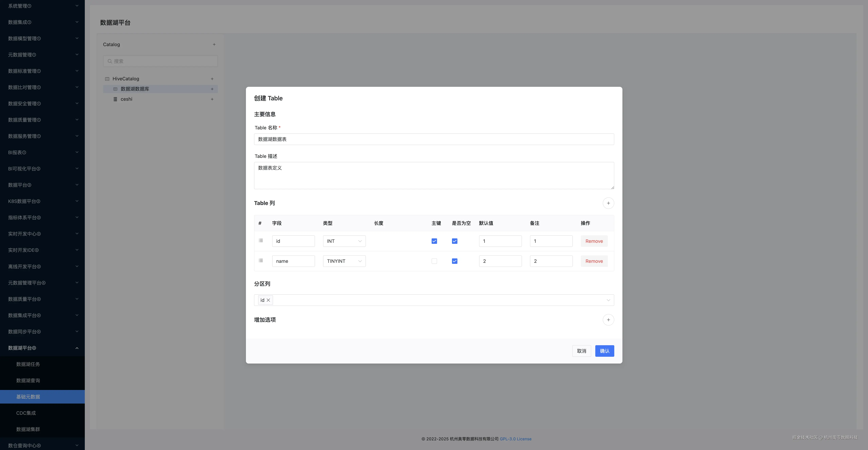Click plus icon next to HiveCatalog
The image size is (868, 450).
click(212, 79)
